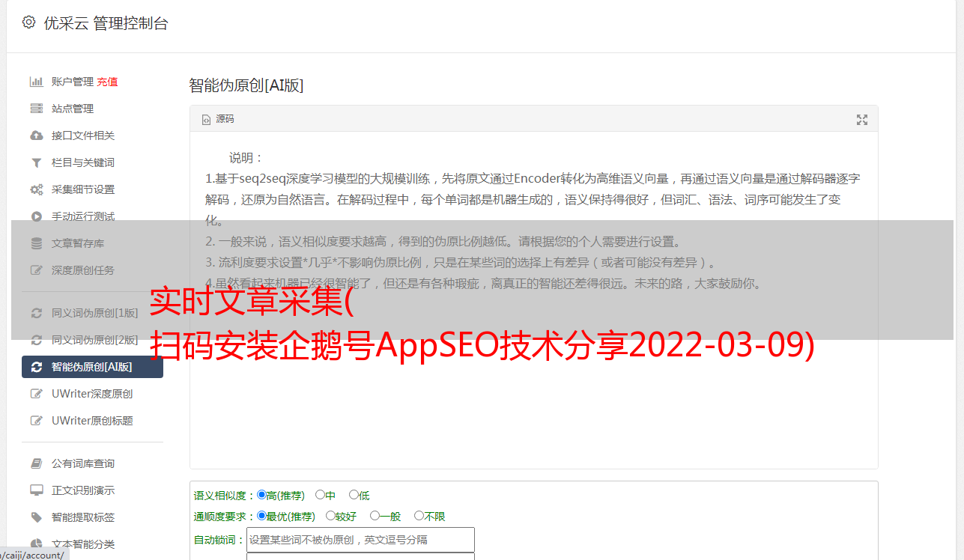Viewport: 964px width, 560px height.
Task: Select 中 for 语义相似度
Action: pos(320,495)
